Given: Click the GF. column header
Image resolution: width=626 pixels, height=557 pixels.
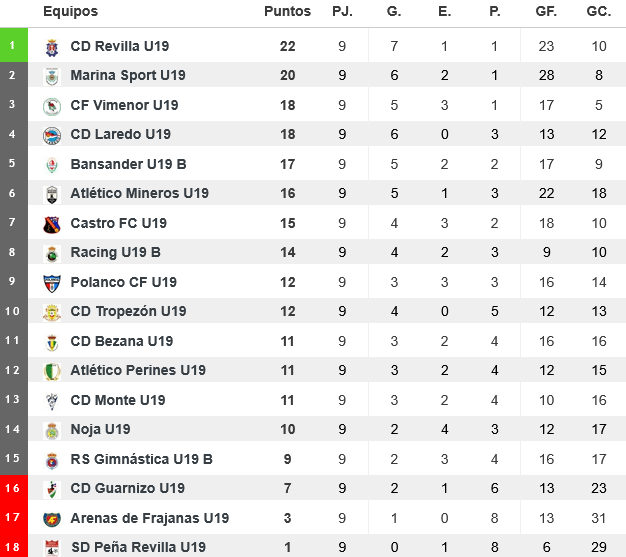Looking at the screenshot, I should 547,11.
